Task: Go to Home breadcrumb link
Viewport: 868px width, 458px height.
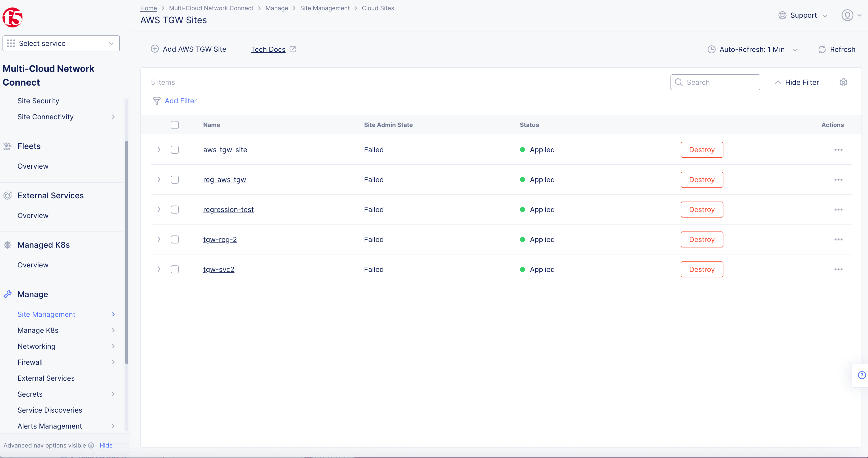Action: point(149,8)
